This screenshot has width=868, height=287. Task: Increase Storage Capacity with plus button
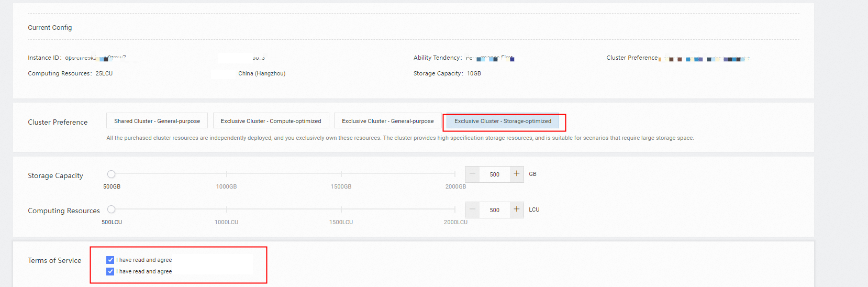517,174
